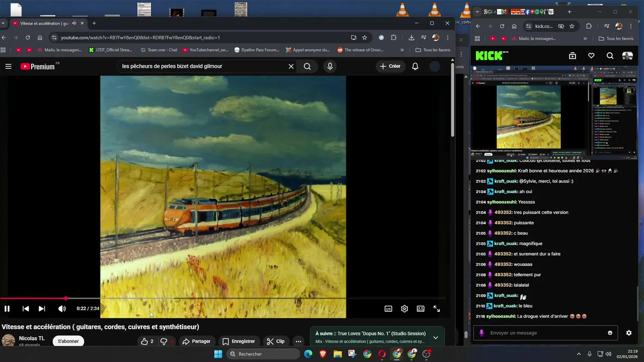Reload the YouTube page
The width and height of the screenshot is (644, 362).
(28, 37)
